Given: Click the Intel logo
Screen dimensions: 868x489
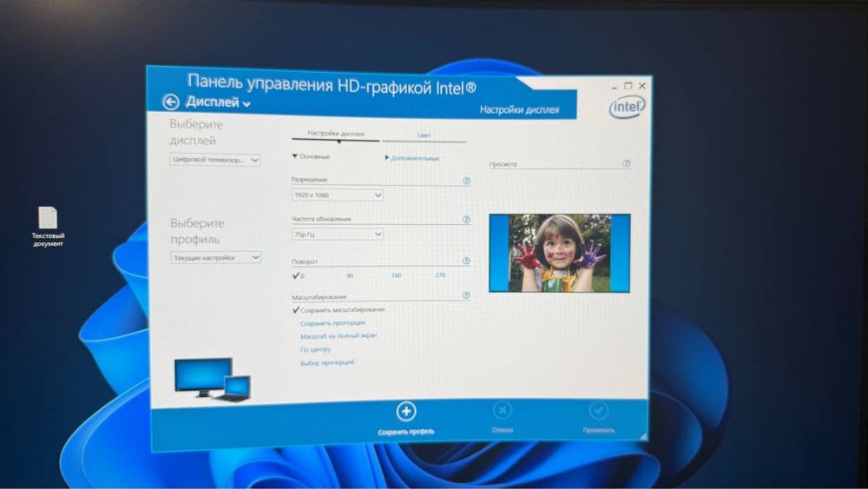Looking at the screenshot, I should coord(628,107).
